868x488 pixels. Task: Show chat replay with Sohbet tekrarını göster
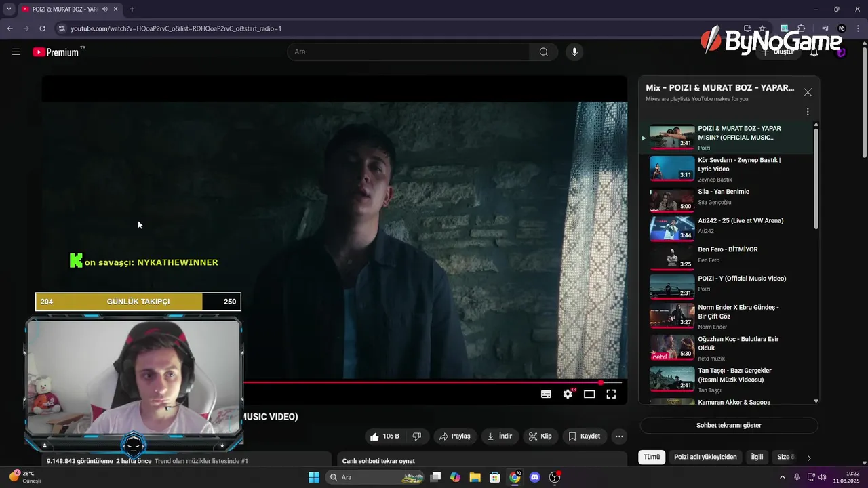[x=728, y=425]
